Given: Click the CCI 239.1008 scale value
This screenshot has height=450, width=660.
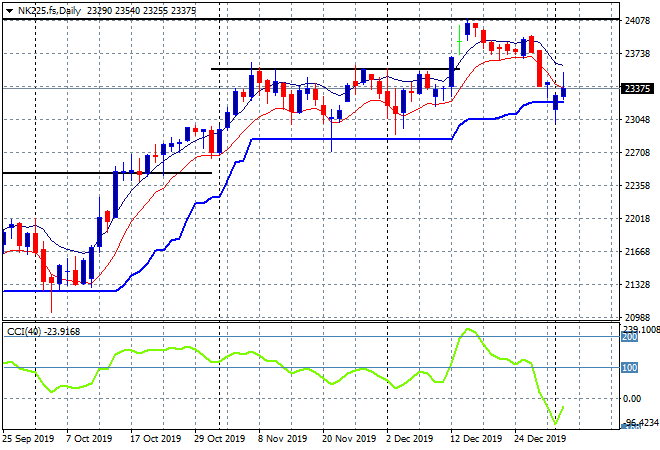Looking at the screenshot, I should point(641,329).
